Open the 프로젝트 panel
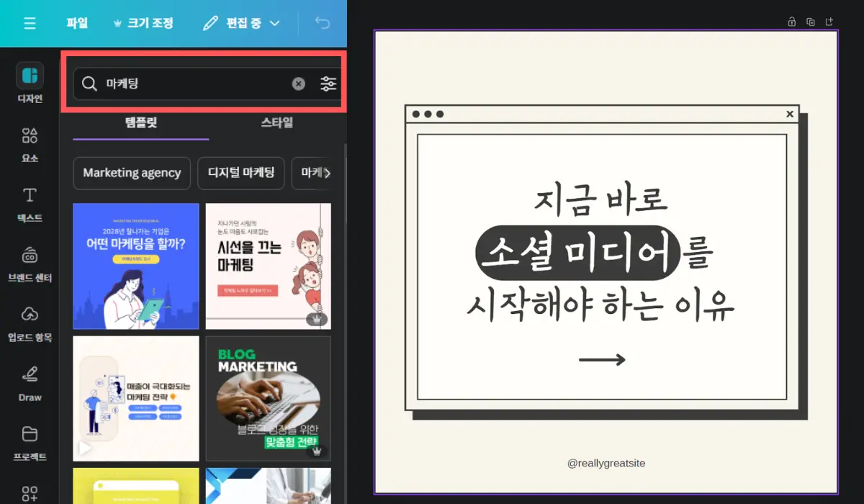The height and width of the screenshot is (504, 864). click(29, 438)
